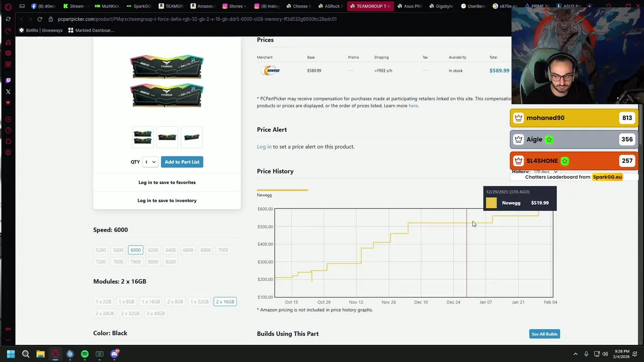The image size is (644, 362).
Task: Select the 6000 speed option
Action: click(x=136, y=250)
